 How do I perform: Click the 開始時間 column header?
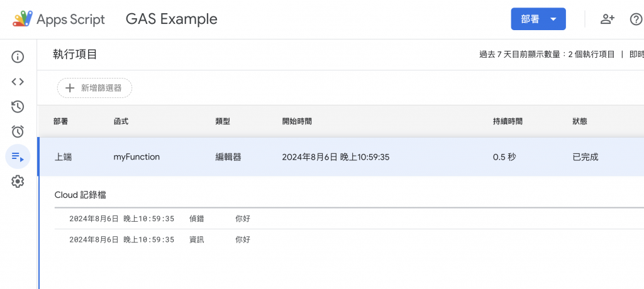click(297, 121)
